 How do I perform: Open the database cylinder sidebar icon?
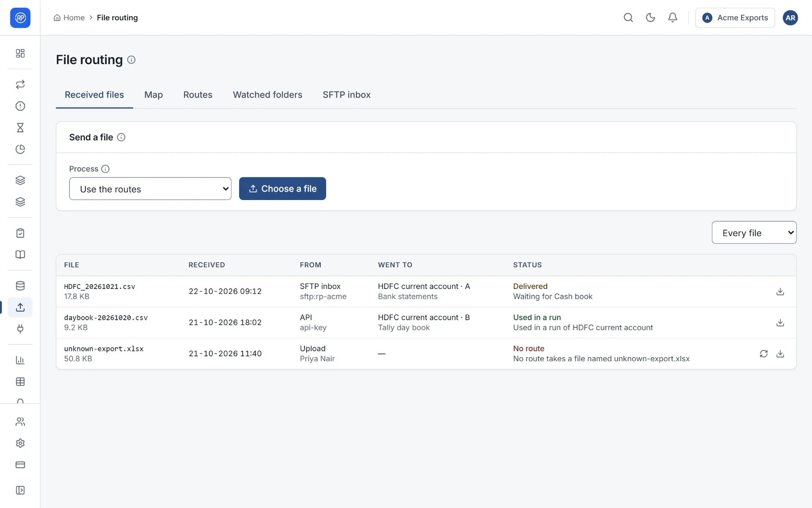(x=20, y=286)
